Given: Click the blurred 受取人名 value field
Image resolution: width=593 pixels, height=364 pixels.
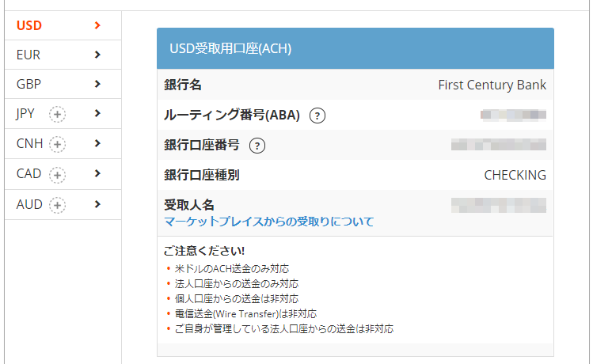Looking at the screenshot, I should click(x=499, y=205).
